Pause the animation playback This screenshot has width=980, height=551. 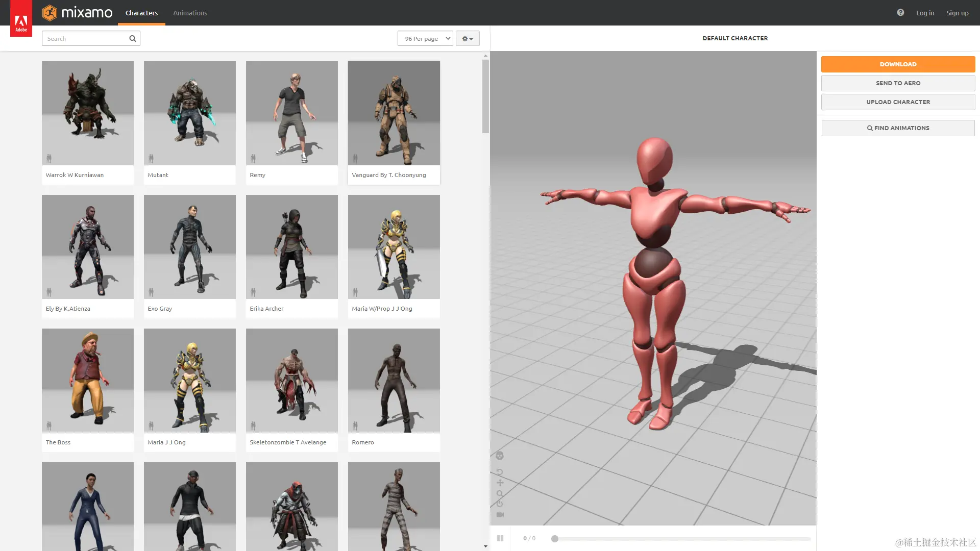(500, 538)
